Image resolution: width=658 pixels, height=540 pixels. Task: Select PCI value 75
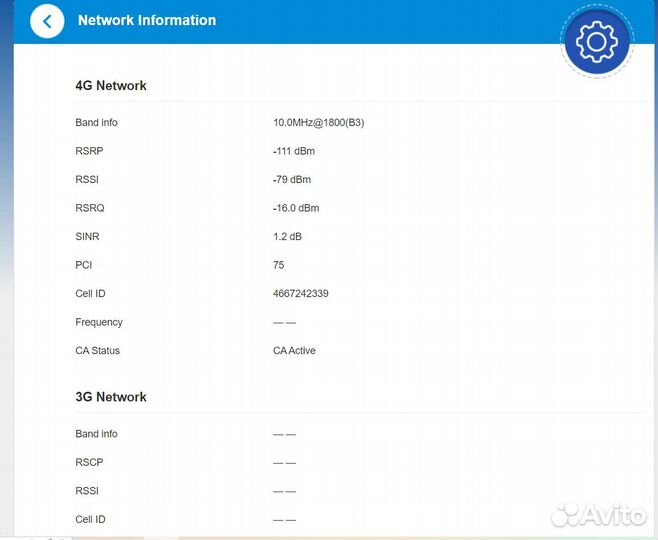(x=278, y=265)
